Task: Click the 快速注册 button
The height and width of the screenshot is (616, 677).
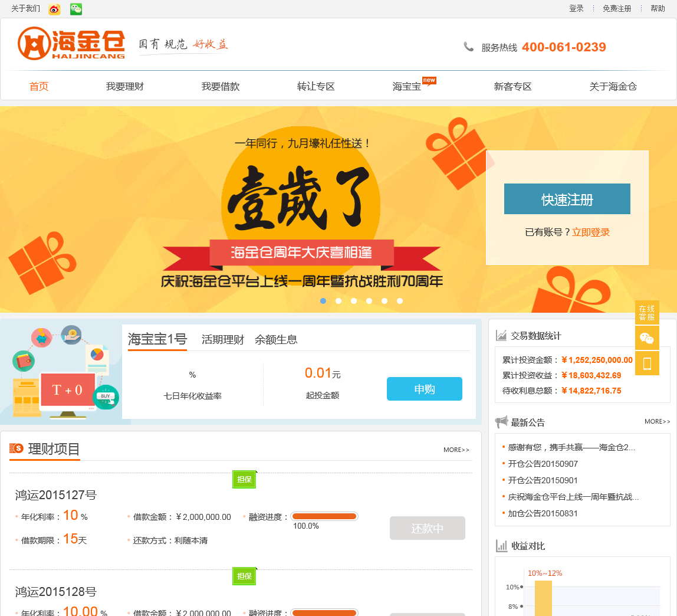Action: coord(567,199)
